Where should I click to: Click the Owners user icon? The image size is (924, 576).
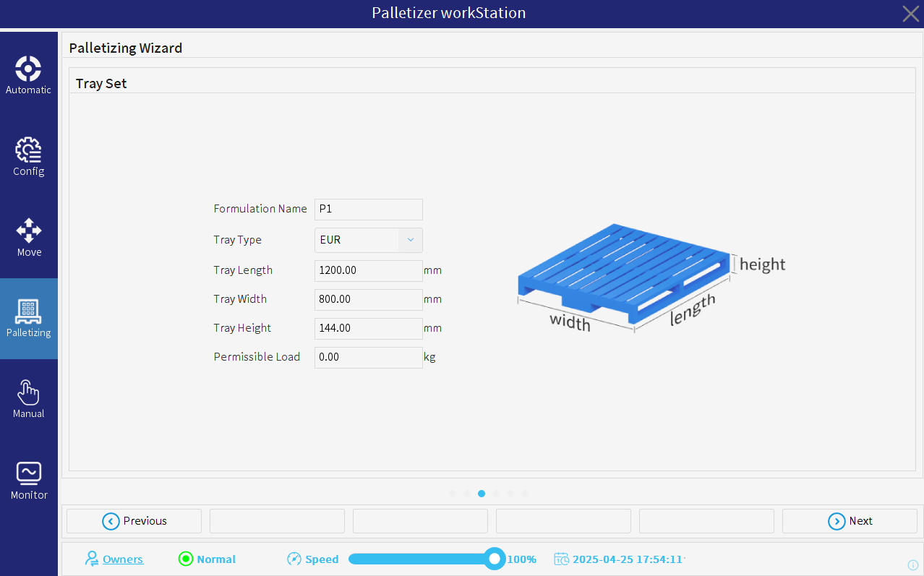[92, 559]
